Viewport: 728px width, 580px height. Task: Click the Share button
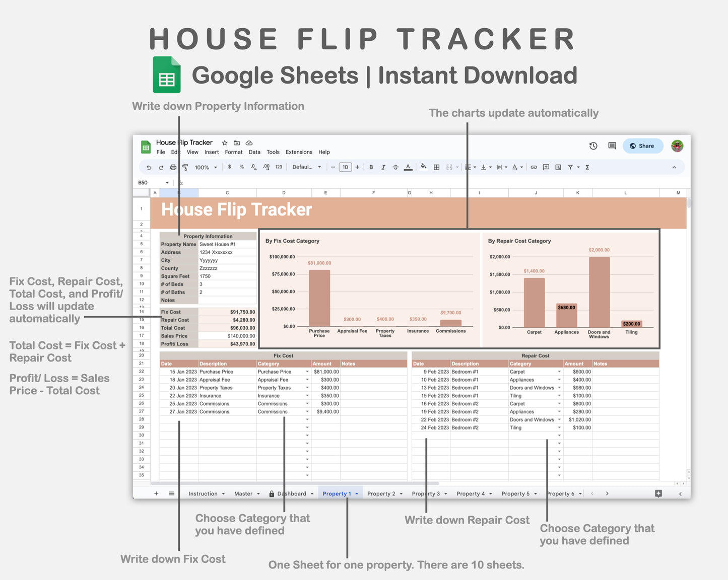642,146
